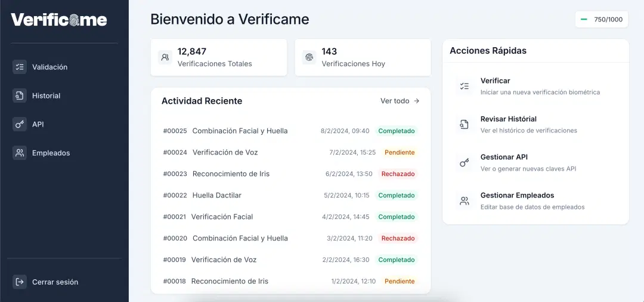Click the date 4/2/2024, 14:45

pos(346,217)
